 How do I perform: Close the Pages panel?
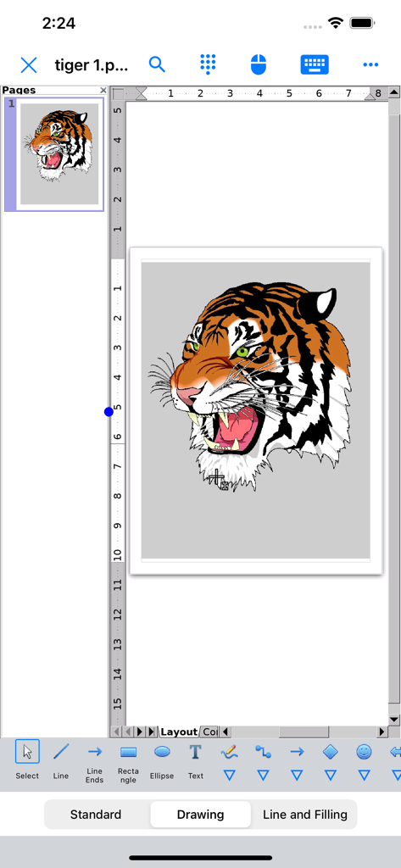pyautogui.click(x=103, y=90)
